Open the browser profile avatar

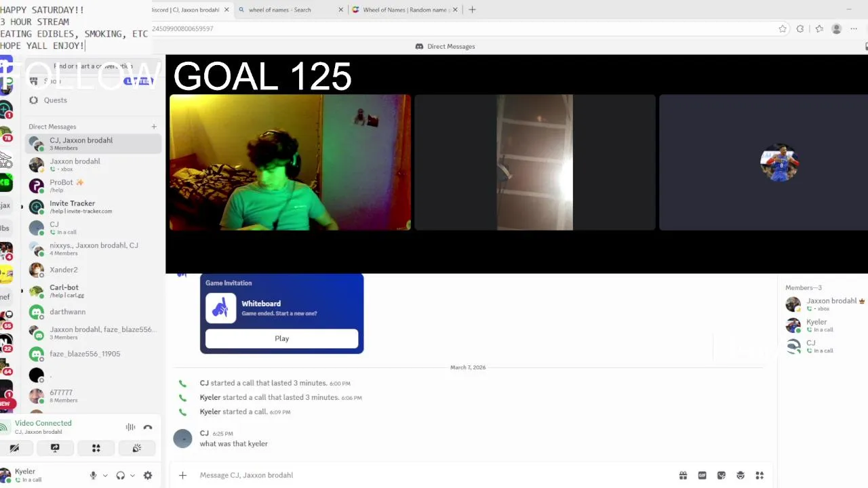point(836,28)
